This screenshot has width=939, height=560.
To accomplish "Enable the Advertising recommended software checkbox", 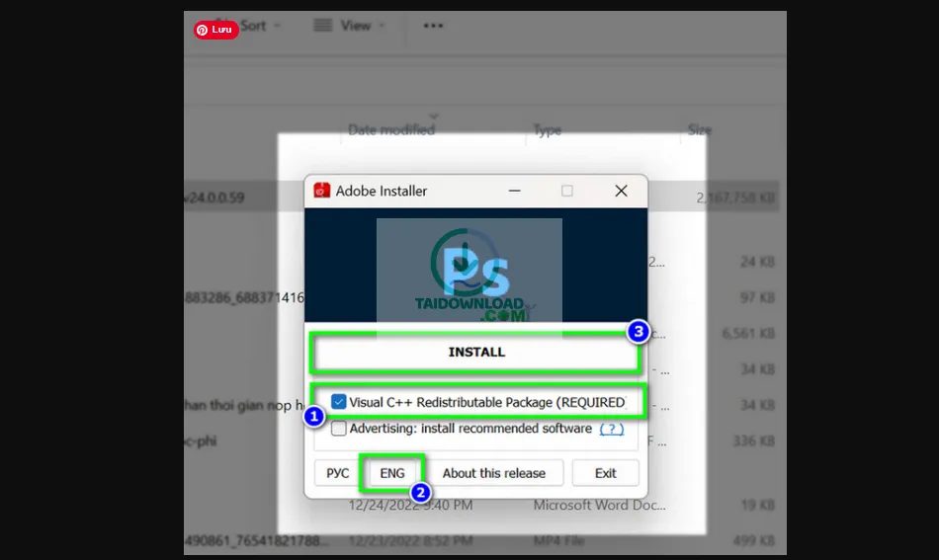I will (x=339, y=429).
